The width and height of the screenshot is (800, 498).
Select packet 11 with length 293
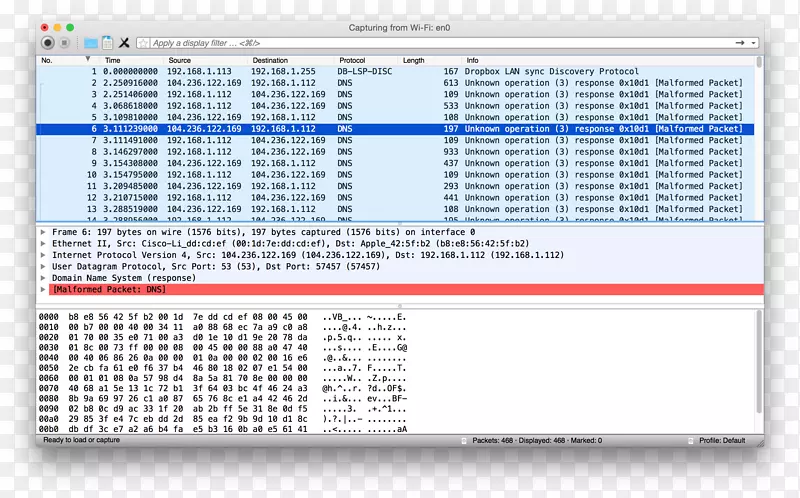(x=395, y=186)
